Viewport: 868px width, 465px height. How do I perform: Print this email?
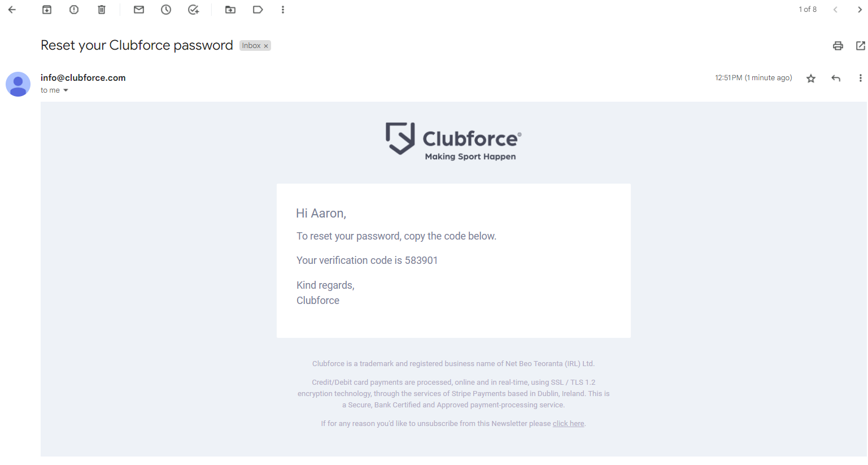click(x=838, y=46)
